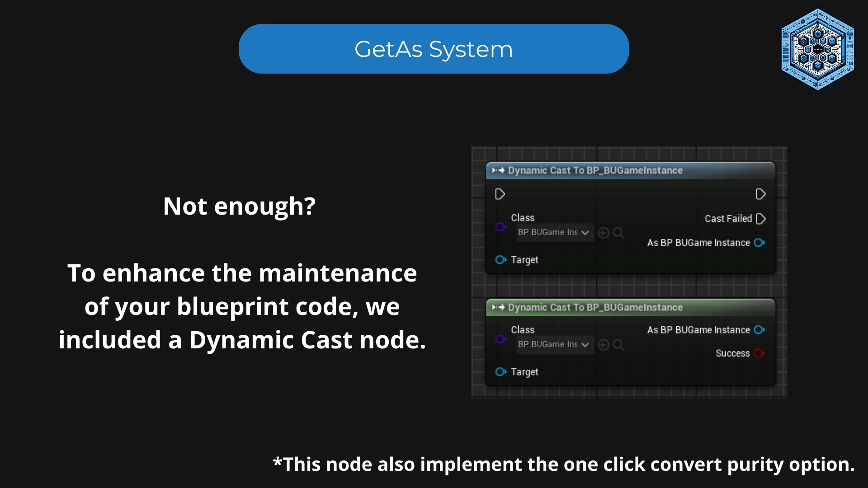Select the Target input pin on top cast node

(x=500, y=260)
